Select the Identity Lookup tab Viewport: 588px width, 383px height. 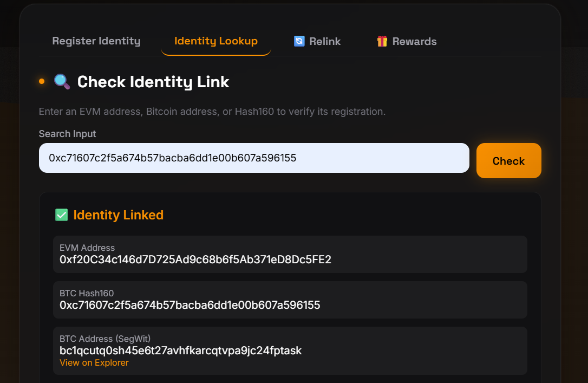pyautogui.click(x=215, y=41)
